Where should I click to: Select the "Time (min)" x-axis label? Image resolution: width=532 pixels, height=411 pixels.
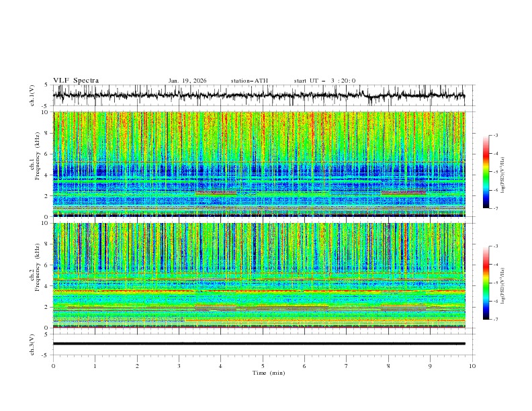point(269,373)
